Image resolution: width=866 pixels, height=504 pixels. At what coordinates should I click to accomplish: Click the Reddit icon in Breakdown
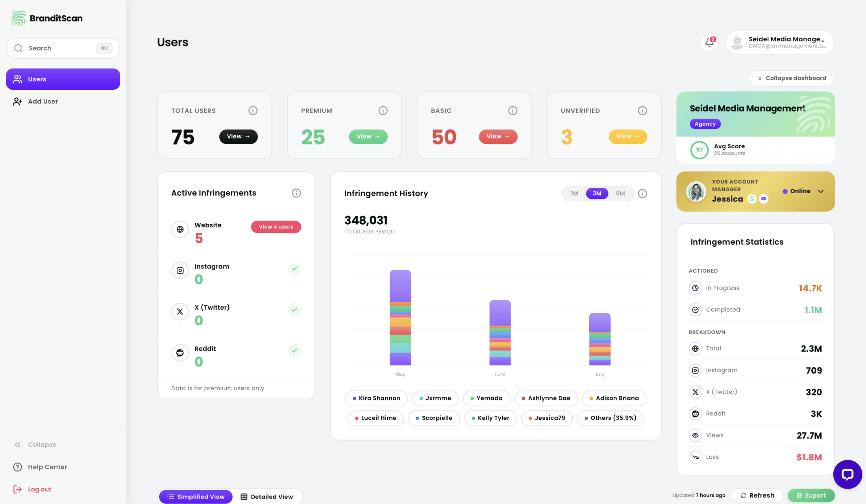695,414
